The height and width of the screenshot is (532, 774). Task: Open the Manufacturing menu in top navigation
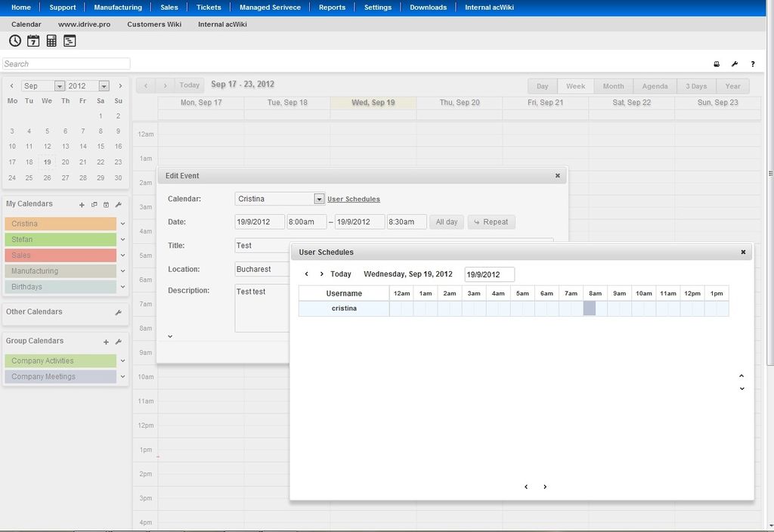[x=118, y=8]
